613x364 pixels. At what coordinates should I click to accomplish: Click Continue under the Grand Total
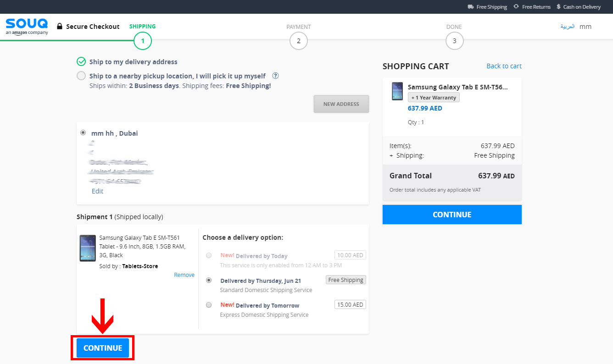[x=452, y=215]
